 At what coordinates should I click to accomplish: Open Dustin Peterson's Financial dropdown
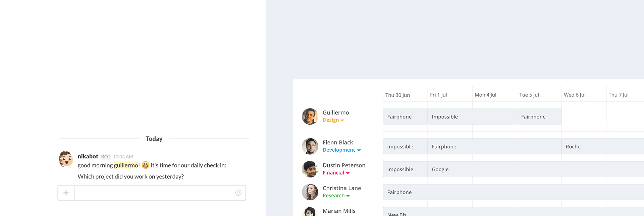click(336, 173)
